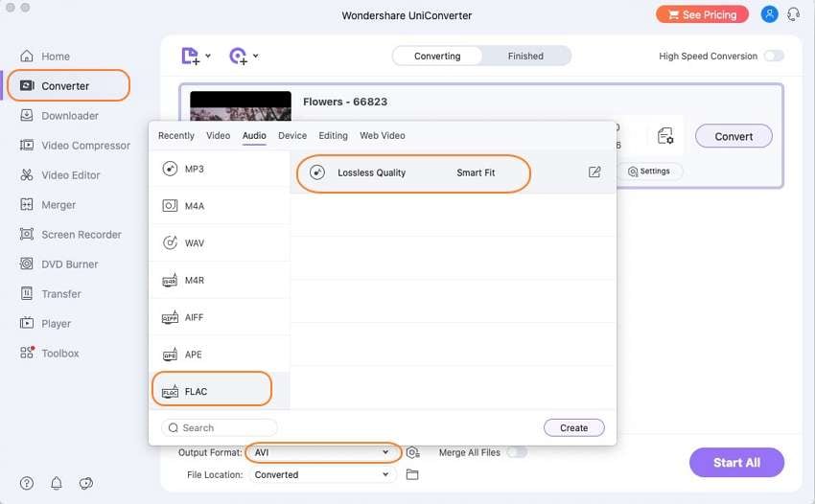Click the edit icon for Lossless Quality

tap(594, 172)
